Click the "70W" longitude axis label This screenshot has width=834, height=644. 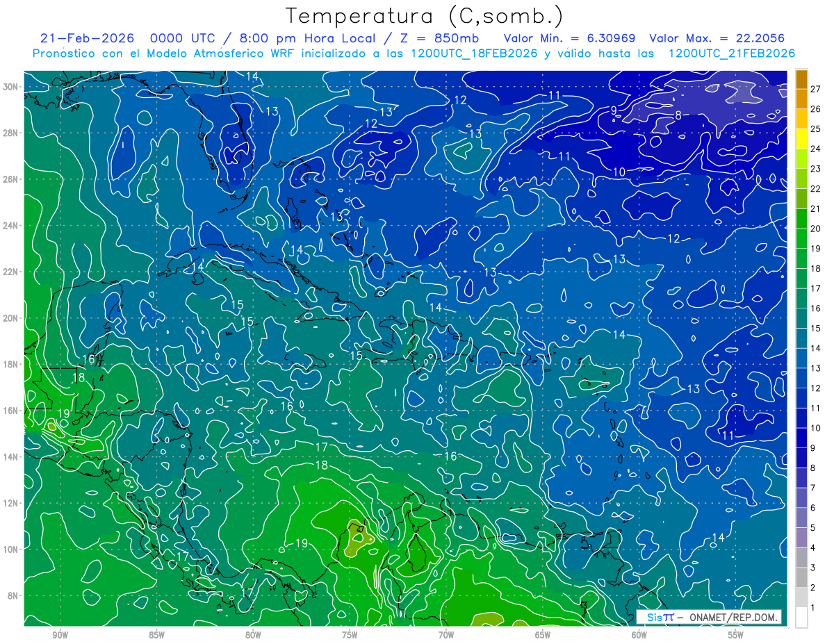point(446,636)
